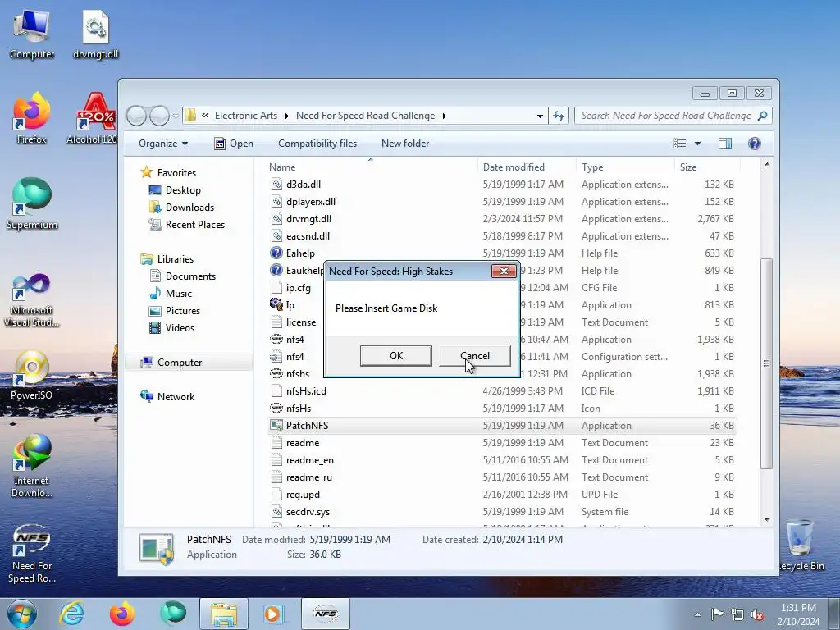Sort by the Size column header
The width and height of the screenshot is (840, 630).
[x=706, y=167]
